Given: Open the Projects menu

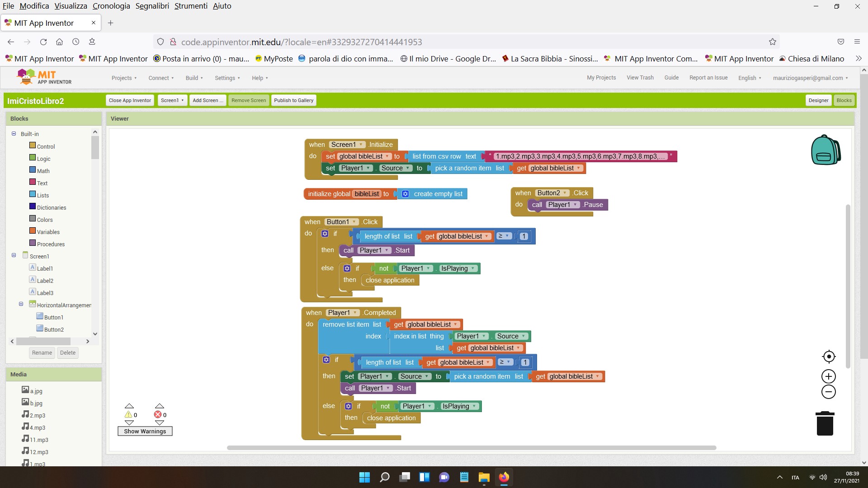Looking at the screenshot, I should tap(124, 78).
